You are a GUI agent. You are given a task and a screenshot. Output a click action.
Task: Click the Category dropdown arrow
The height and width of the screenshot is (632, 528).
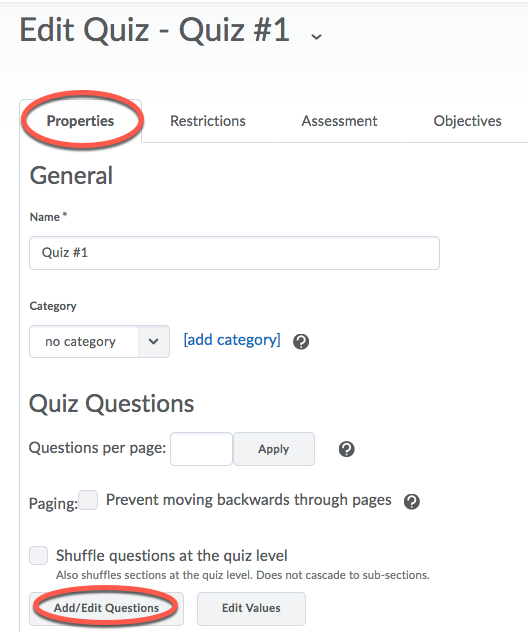pyautogui.click(x=154, y=341)
